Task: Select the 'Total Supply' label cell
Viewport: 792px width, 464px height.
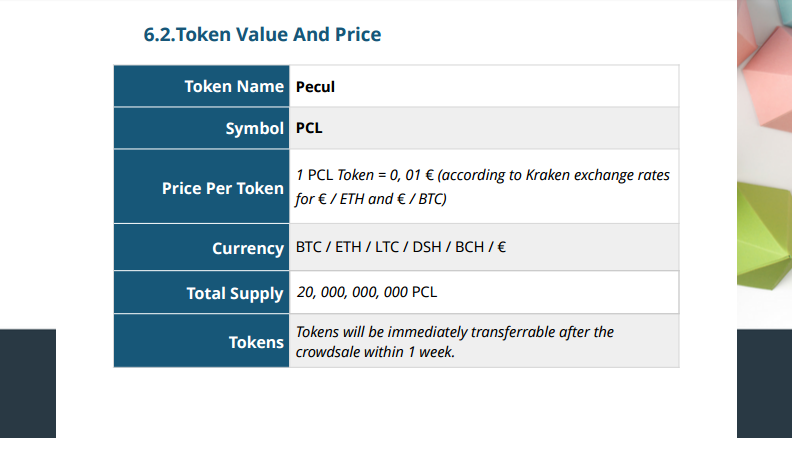Action: tap(202, 293)
